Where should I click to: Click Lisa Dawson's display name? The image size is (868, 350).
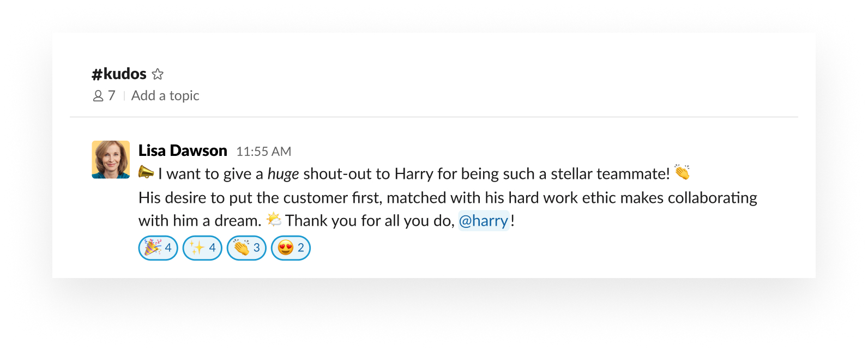(183, 150)
